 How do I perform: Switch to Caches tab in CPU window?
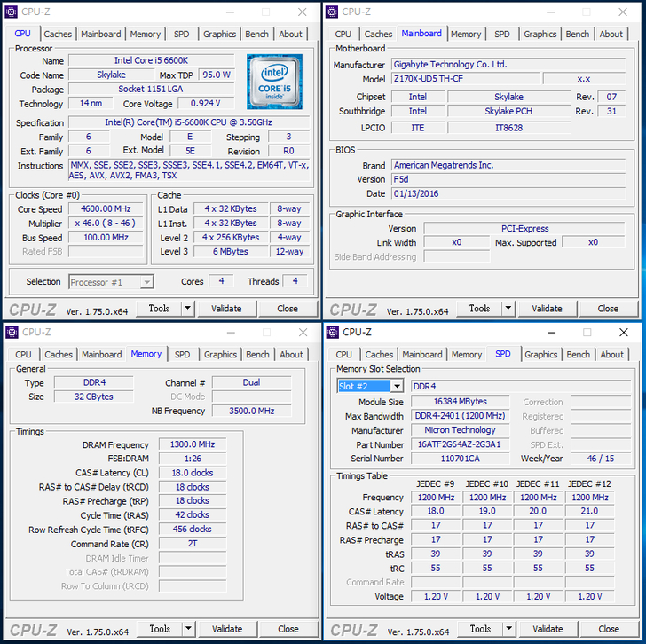pyautogui.click(x=58, y=35)
